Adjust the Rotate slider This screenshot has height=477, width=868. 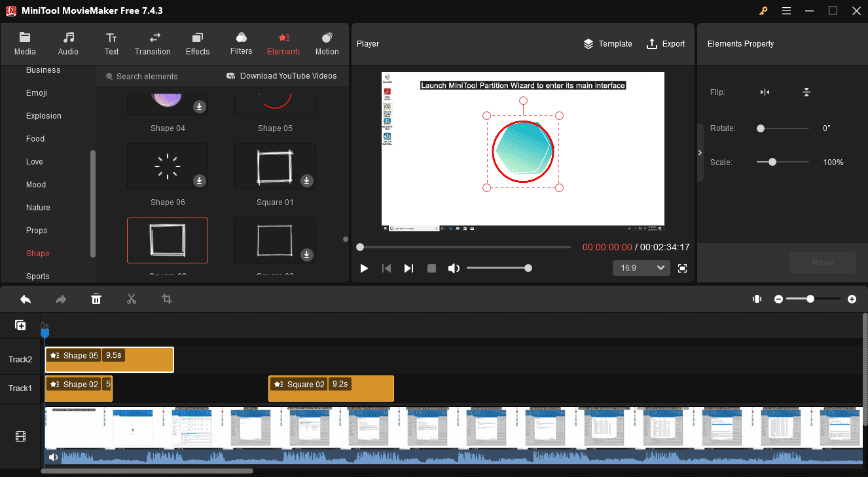coord(783,128)
